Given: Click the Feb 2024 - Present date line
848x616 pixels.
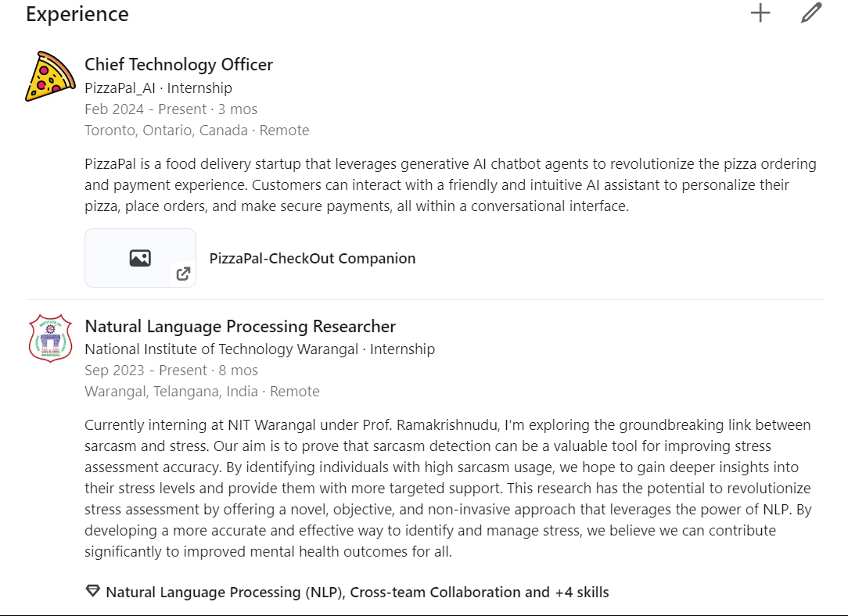Looking at the screenshot, I should pyautogui.click(x=171, y=109).
